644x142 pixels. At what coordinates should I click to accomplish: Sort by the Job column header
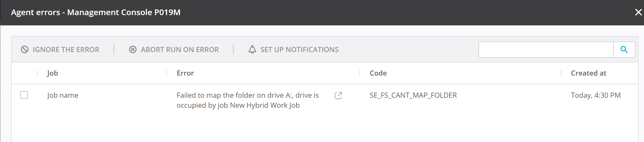pos(52,73)
